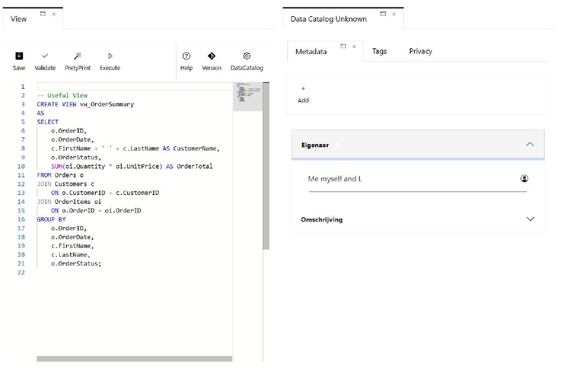Close the Data Catalog Unknown tab

click(x=394, y=14)
